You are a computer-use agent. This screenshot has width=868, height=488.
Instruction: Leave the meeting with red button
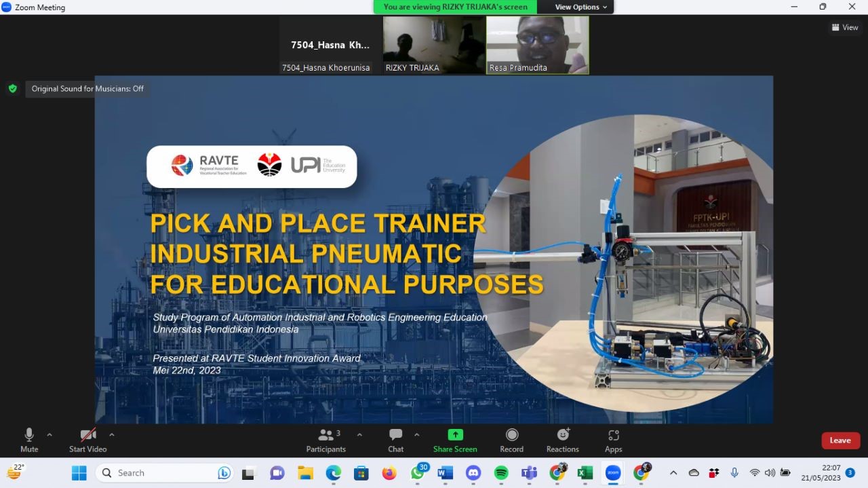pos(841,440)
